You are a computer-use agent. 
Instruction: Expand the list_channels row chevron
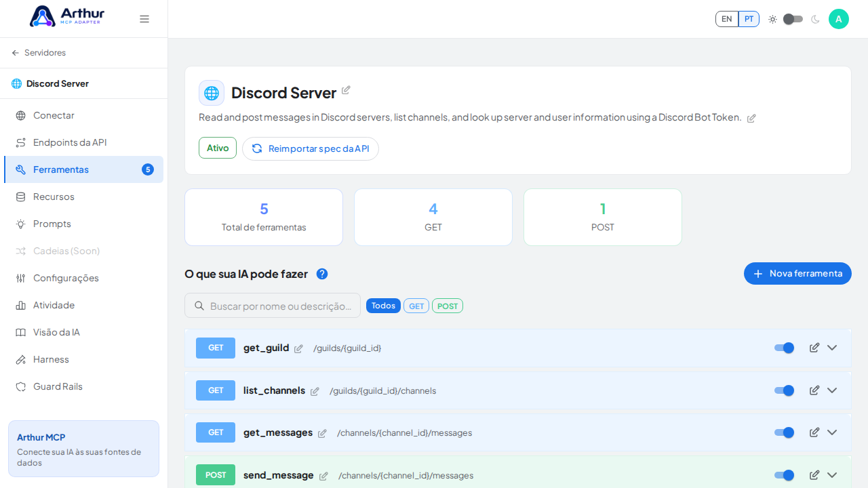[x=832, y=390]
